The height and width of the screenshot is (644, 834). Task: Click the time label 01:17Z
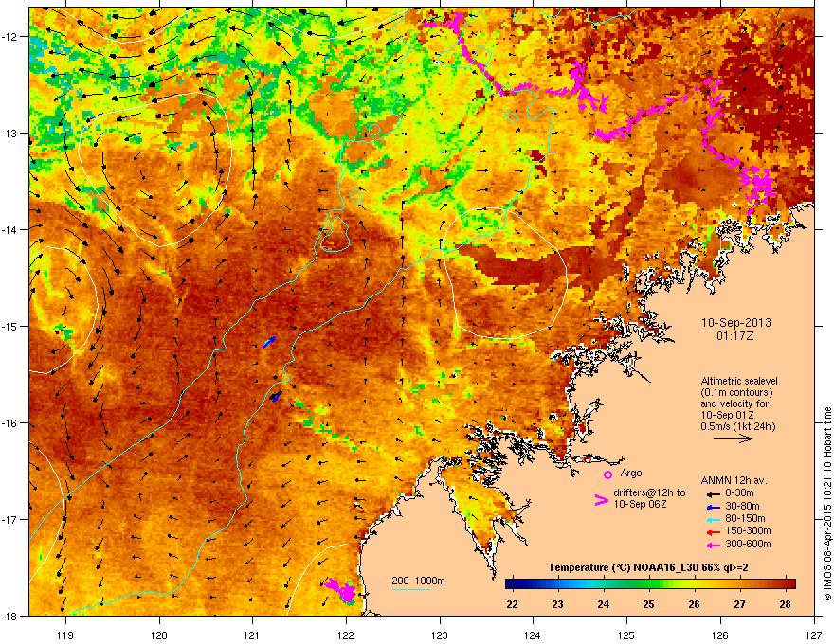(x=735, y=336)
